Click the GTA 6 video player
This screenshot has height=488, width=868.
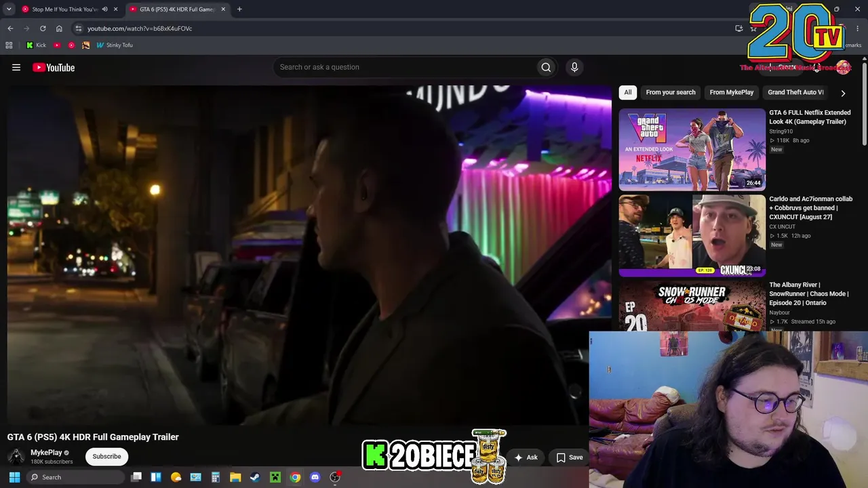click(x=309, y=255)
